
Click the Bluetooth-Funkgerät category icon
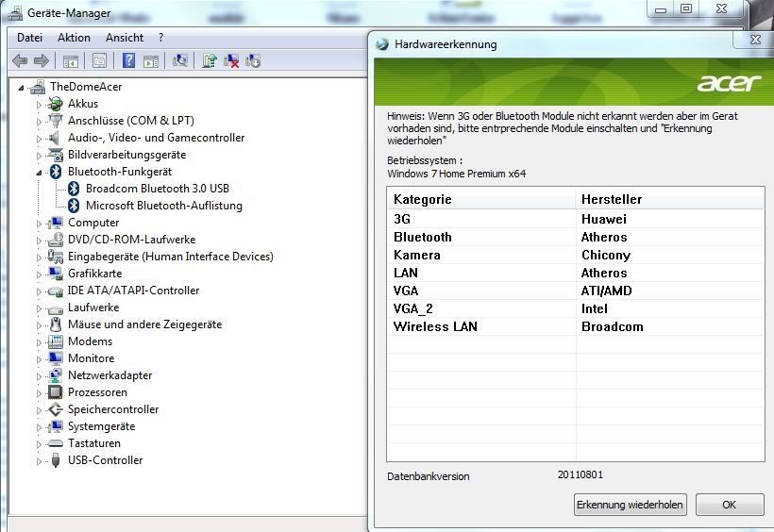56,172
